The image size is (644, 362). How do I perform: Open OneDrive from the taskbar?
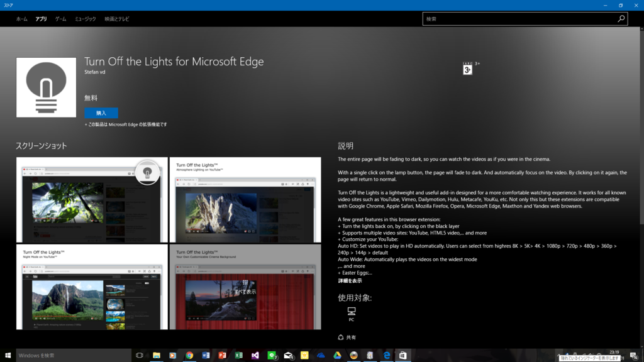[x=321, y=356]
